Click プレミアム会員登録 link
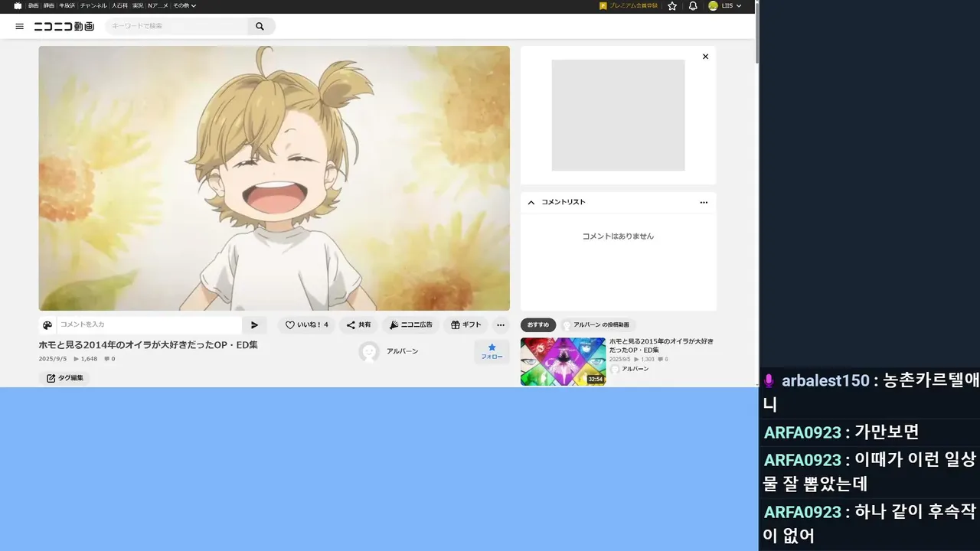The width and height of the screenshot is (980, 551). point(629,5)
